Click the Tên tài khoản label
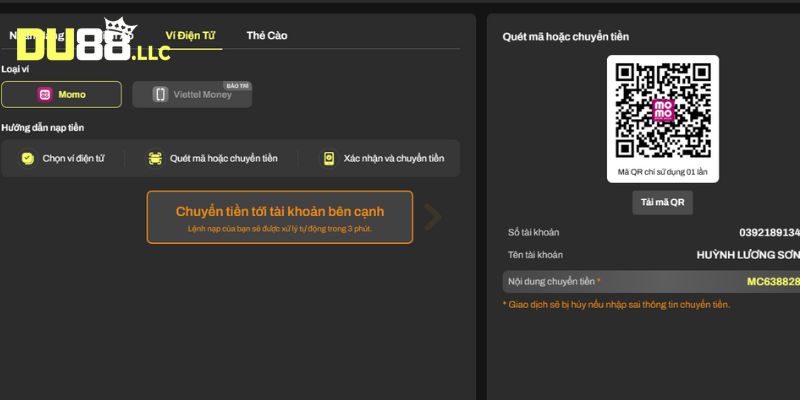The width and height of the screenshot is (800, 400). click(535, 255)
